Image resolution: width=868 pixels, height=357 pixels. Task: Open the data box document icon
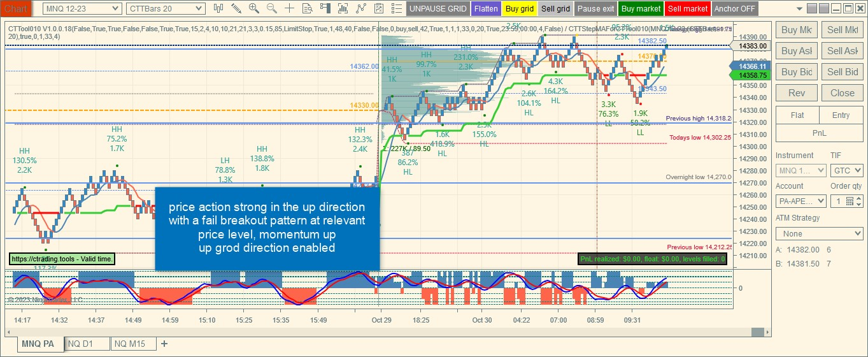[308, 8]
